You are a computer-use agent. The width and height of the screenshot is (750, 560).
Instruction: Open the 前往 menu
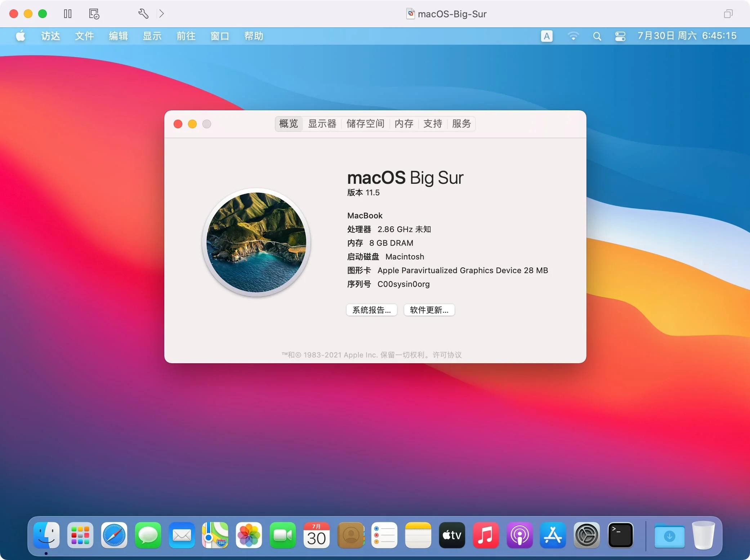click(186, 36)
